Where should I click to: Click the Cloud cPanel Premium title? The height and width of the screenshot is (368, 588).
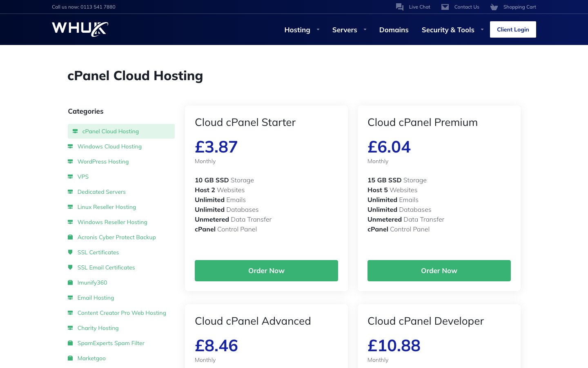click(x=422, y=122)
